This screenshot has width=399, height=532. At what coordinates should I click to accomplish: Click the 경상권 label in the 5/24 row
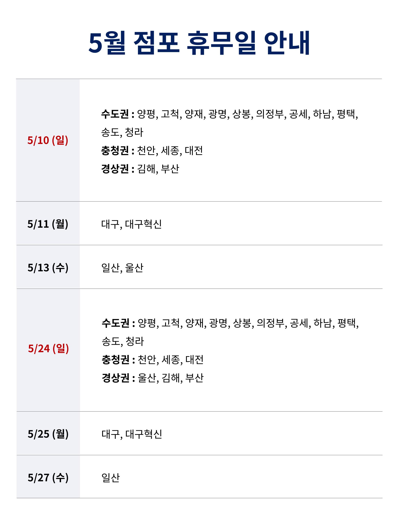(116, 378)
